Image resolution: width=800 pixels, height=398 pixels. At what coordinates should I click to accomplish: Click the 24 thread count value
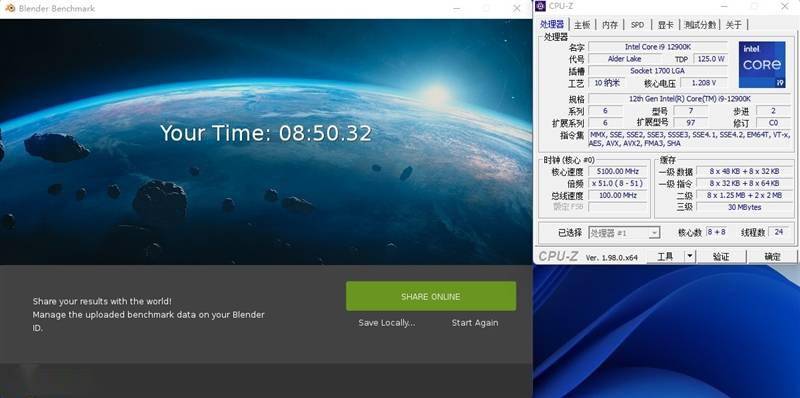click(779, 232)
